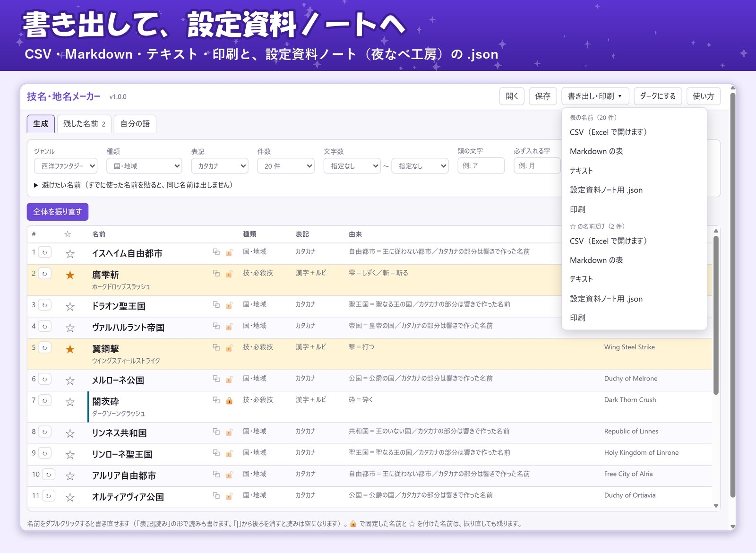
Task: Unlock the locked name 闇茨砕
Action: [229, 401]
